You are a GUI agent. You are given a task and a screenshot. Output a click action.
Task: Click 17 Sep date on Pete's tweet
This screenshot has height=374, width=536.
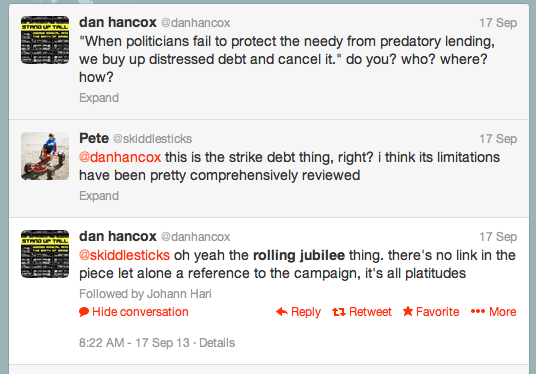[x=498, y=139]
